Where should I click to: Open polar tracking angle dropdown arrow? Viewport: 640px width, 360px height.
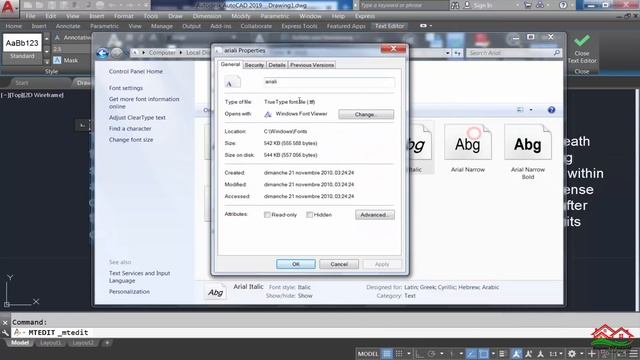pos(442,353)
